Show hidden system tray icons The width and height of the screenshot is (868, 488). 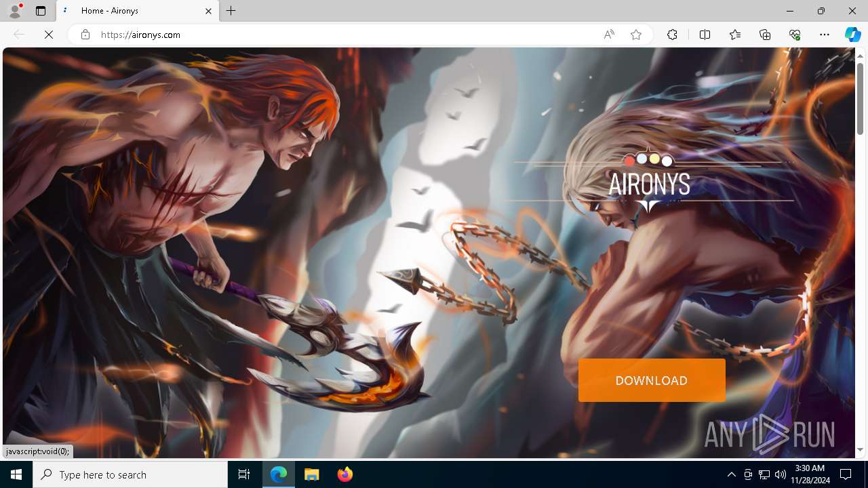coord(731,474)
